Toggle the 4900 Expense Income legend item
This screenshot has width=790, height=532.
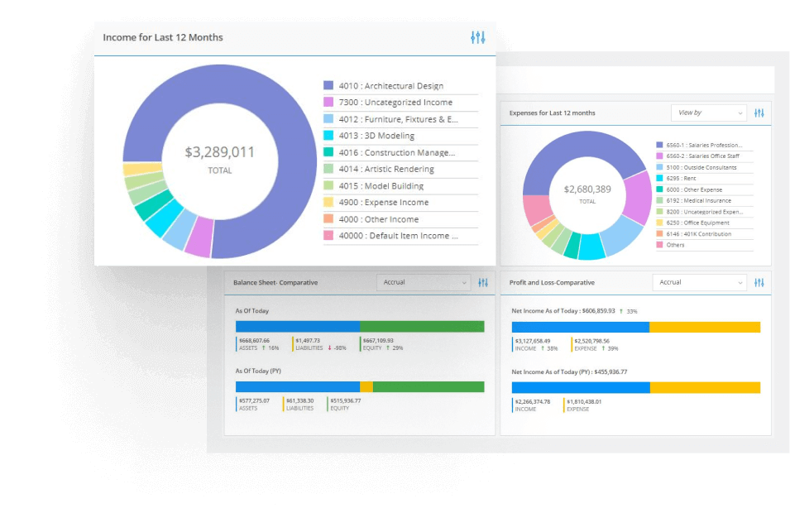[x=382, y=202]
